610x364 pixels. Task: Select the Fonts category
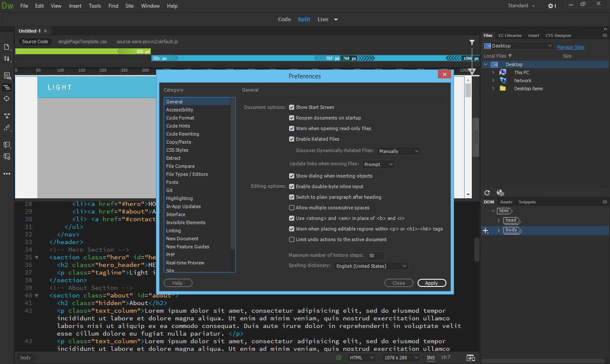tap(172, 182)
